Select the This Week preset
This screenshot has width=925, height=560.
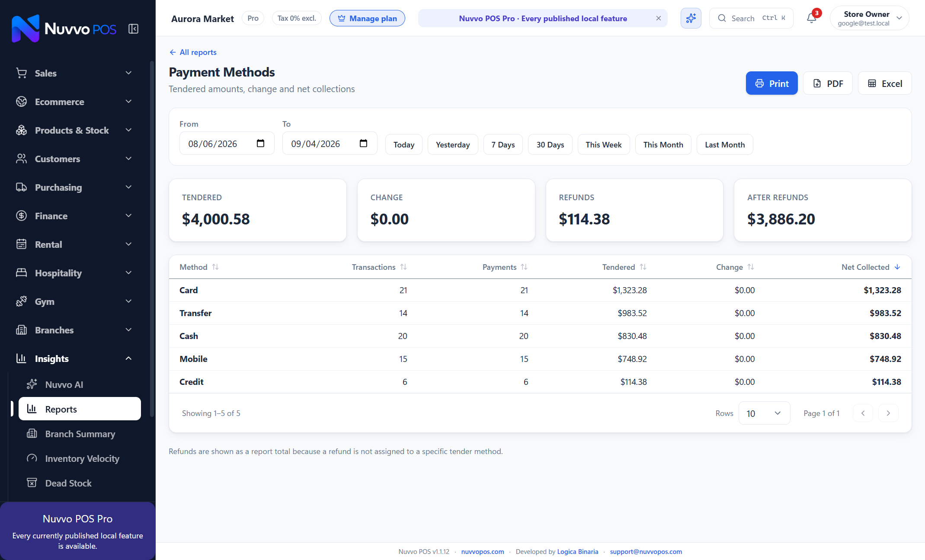coord(604,144)
